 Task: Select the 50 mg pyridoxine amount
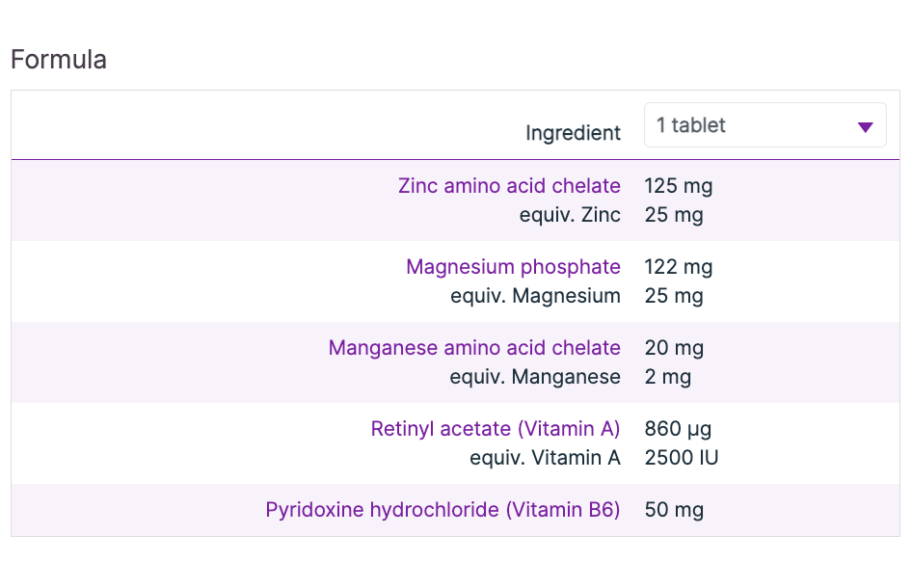674,510
